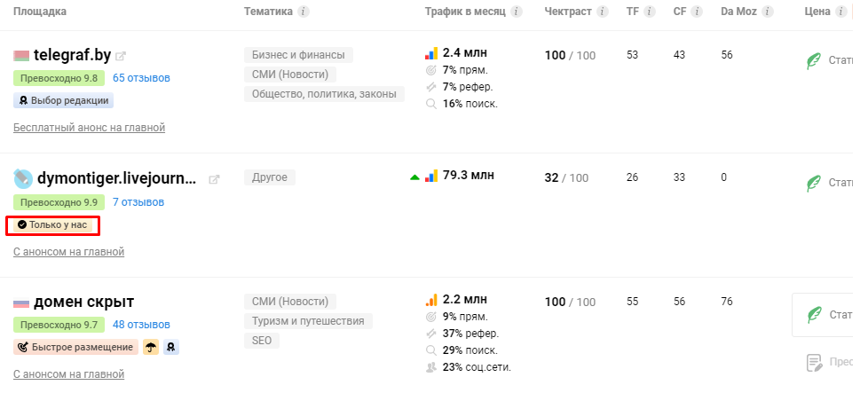Open 48 отзывов reviews link
This screenshot has height=393, width=868.
coord(141,326)
